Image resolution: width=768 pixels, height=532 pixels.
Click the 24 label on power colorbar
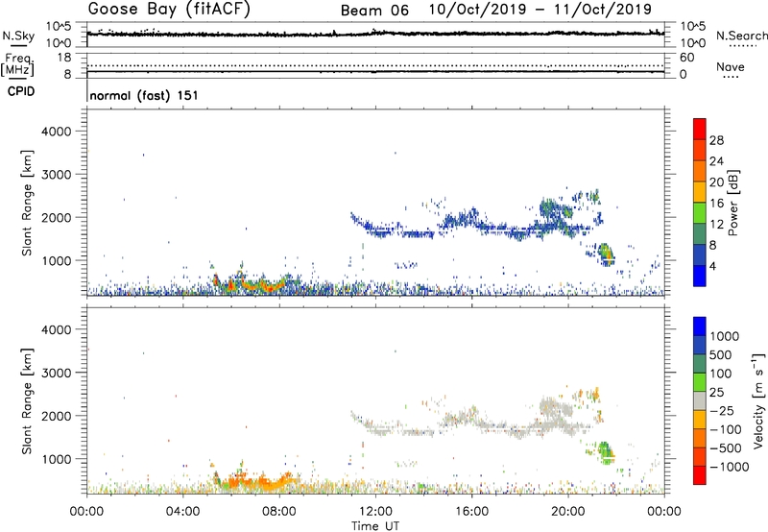pos(716,161)
